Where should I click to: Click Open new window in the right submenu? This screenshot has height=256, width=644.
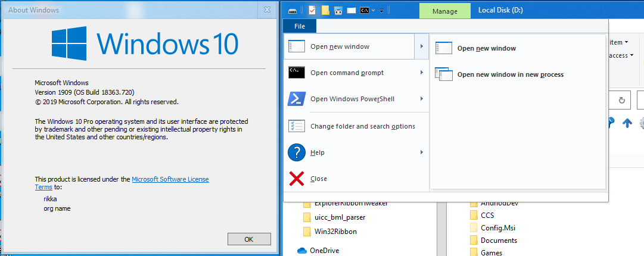coord(518,48)
